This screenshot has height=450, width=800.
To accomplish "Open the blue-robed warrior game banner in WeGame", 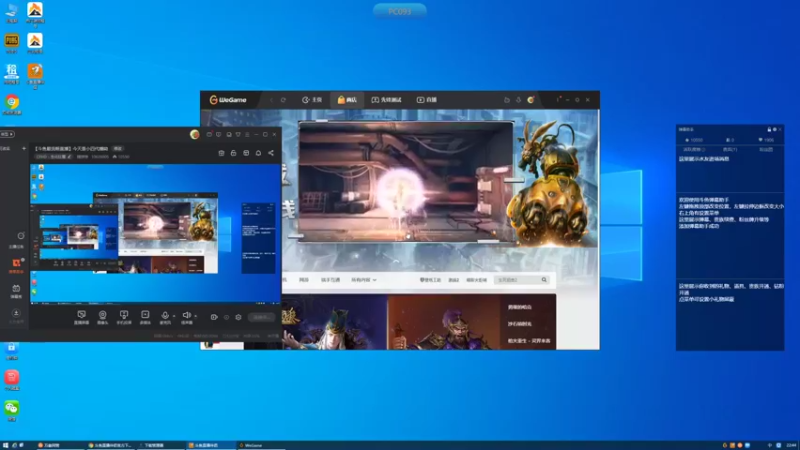I will (335, 322).
